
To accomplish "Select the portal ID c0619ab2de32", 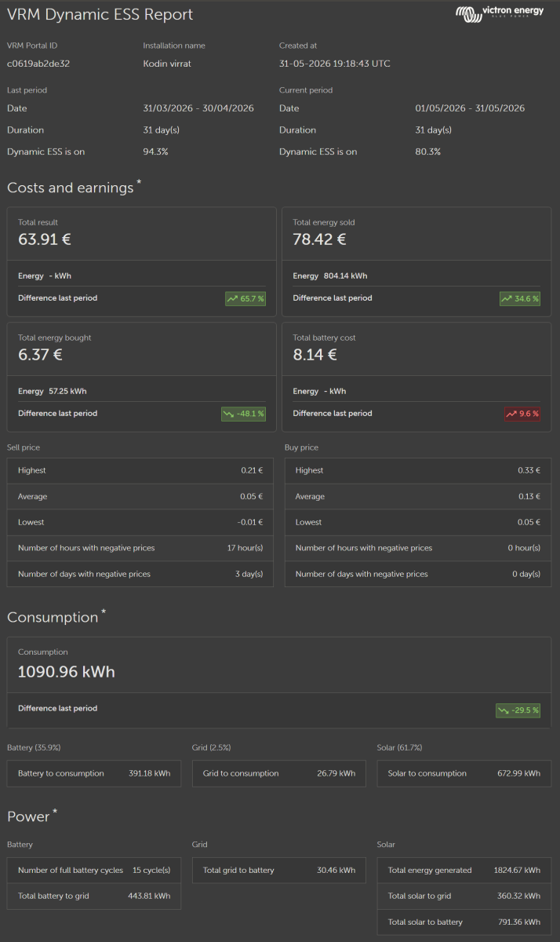I will pos(38,64).
